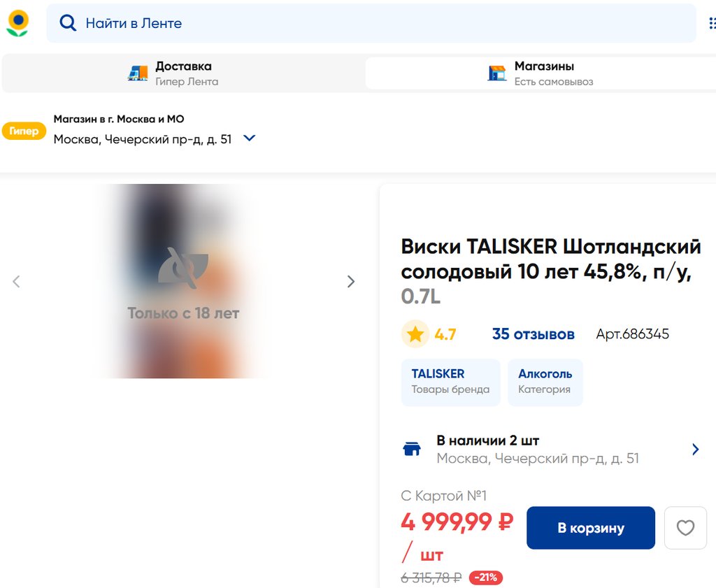Image resolution: width=716 pixels, height=588 pixels.
Task: Open the 35 отзывов reviews link
Action: tap(533, 334)
